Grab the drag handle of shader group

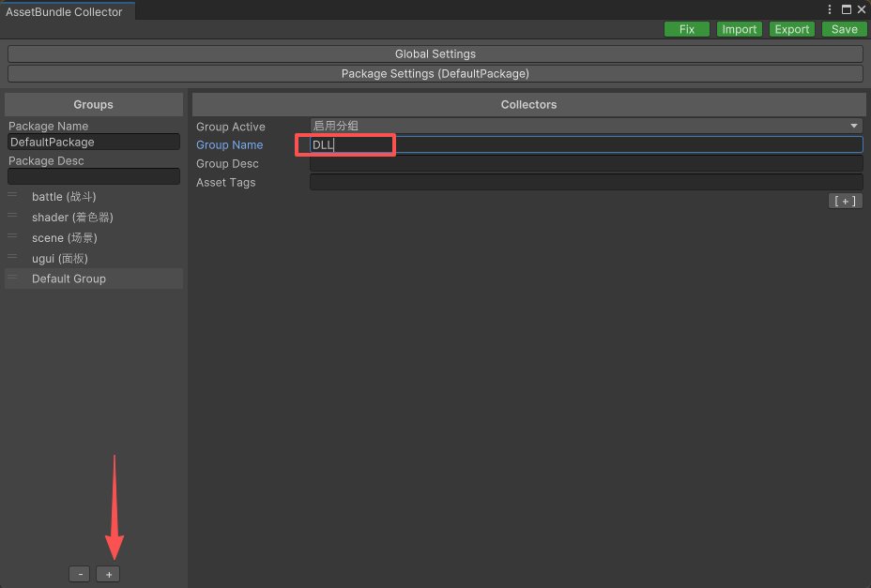click(x=12, y=216)
